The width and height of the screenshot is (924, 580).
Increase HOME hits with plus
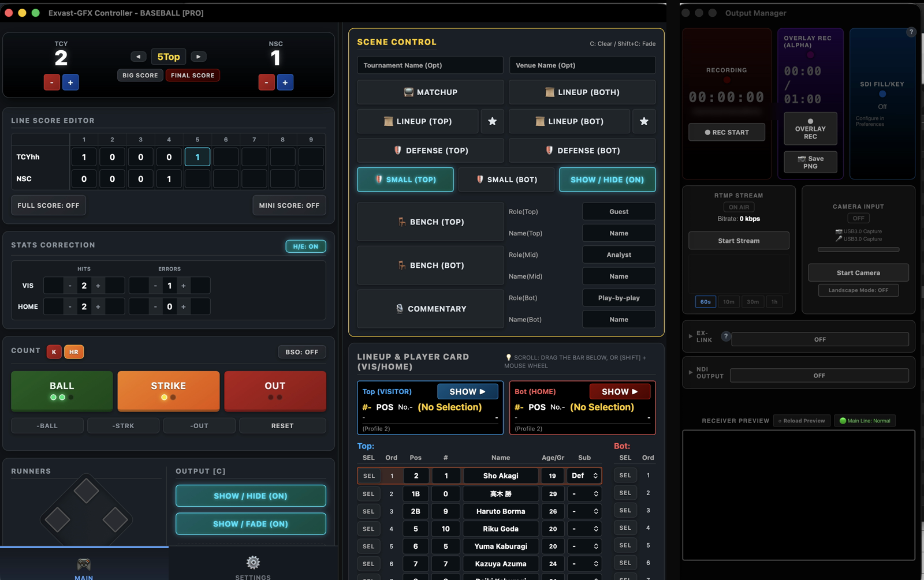[98, 306]
